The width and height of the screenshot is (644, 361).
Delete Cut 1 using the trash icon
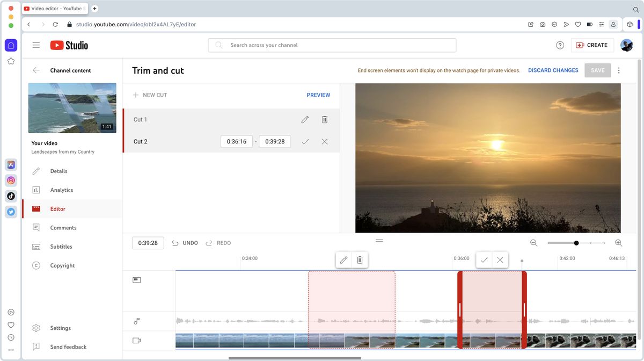point(325,119)
